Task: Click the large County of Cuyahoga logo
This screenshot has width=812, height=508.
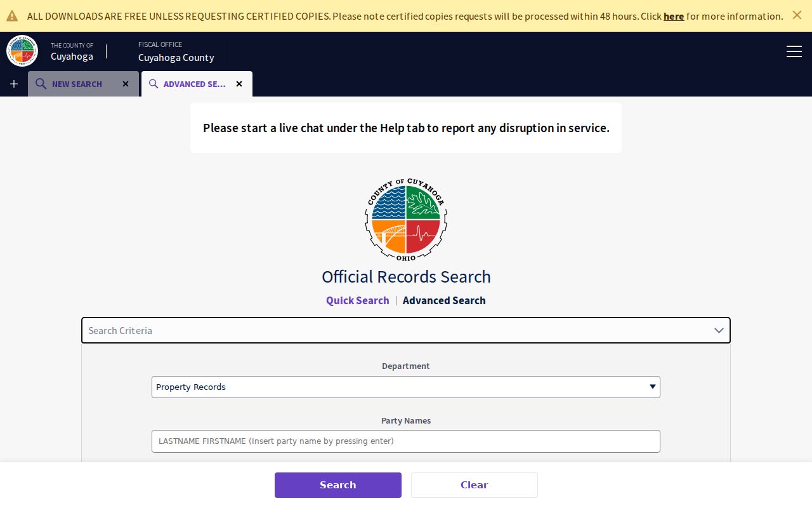Action: 406,220
